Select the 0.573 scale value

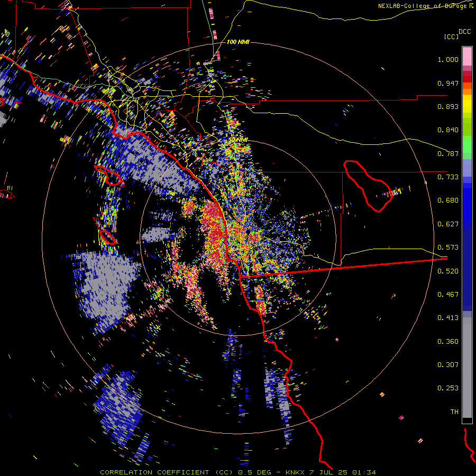coord(448,248)
